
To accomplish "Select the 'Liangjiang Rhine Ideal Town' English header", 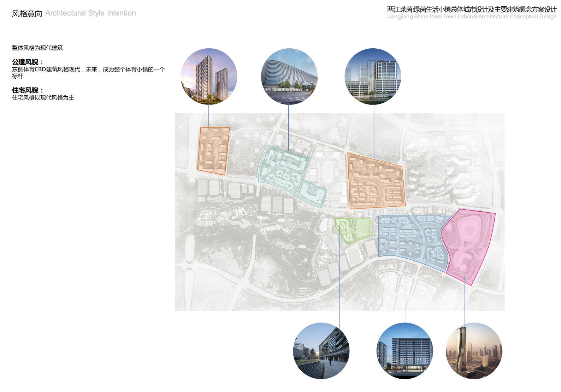I will point(472,17).
